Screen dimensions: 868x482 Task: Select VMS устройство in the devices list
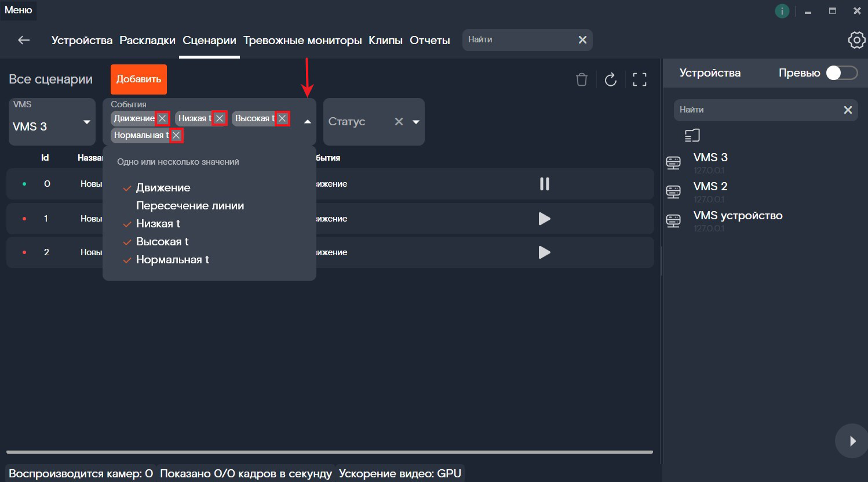pos(738,215)
